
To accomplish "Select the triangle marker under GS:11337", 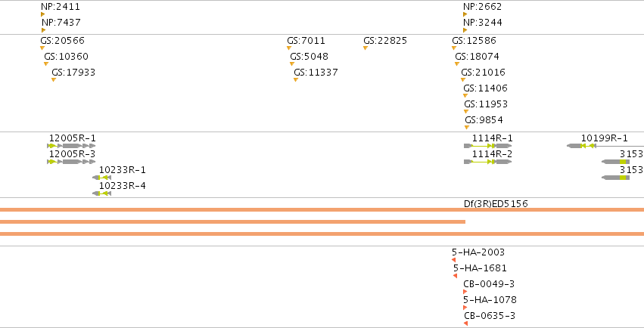I will pyautogui.click(x=296, y=79).
